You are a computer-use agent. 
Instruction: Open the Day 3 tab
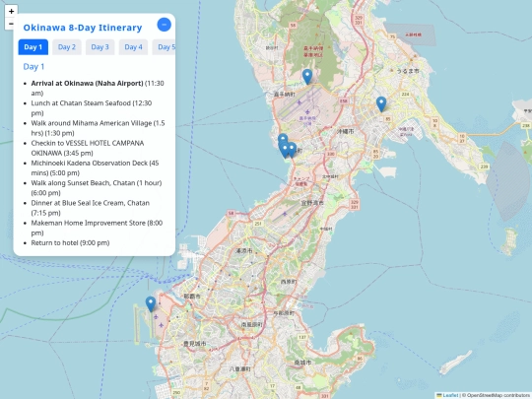click(100, 47)
